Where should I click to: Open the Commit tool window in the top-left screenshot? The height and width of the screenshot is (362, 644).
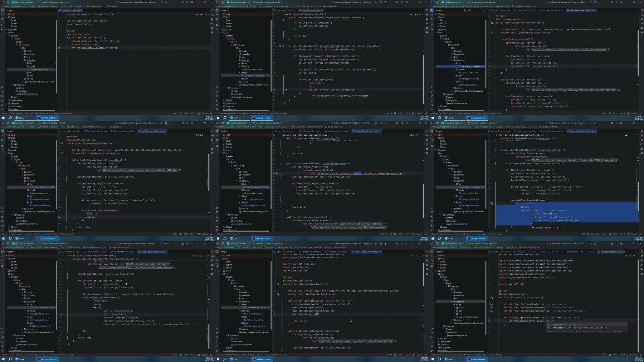tap(2, 15)
